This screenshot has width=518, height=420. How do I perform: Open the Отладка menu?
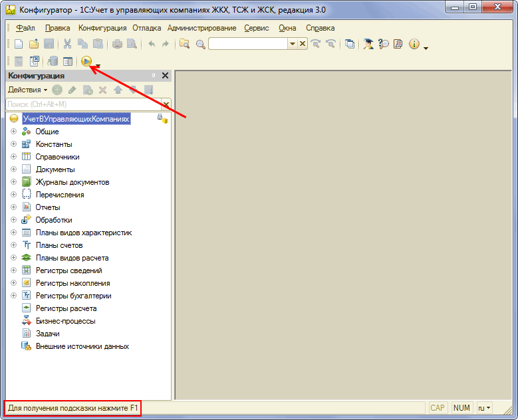point(147,28)
